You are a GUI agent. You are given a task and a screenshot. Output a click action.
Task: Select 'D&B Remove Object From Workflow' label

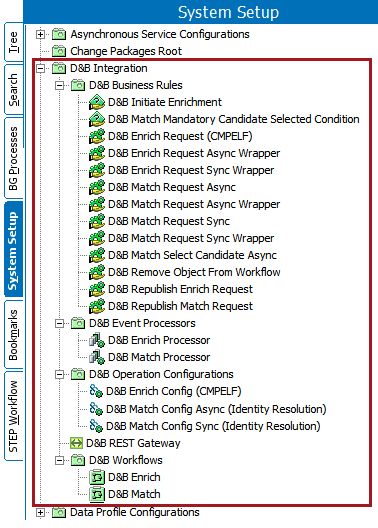pos(194,272)
